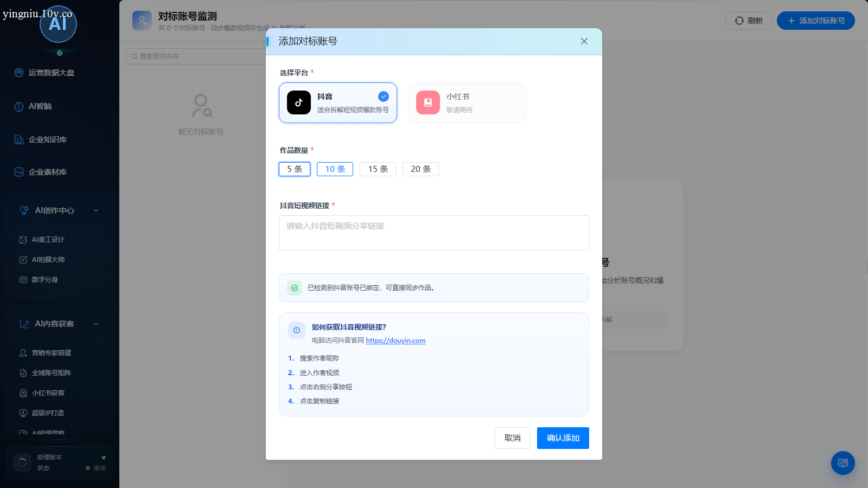Click step 3 点击右侧分享按钮
Viewport: 868px width, 488px height.
click(326, 387)
